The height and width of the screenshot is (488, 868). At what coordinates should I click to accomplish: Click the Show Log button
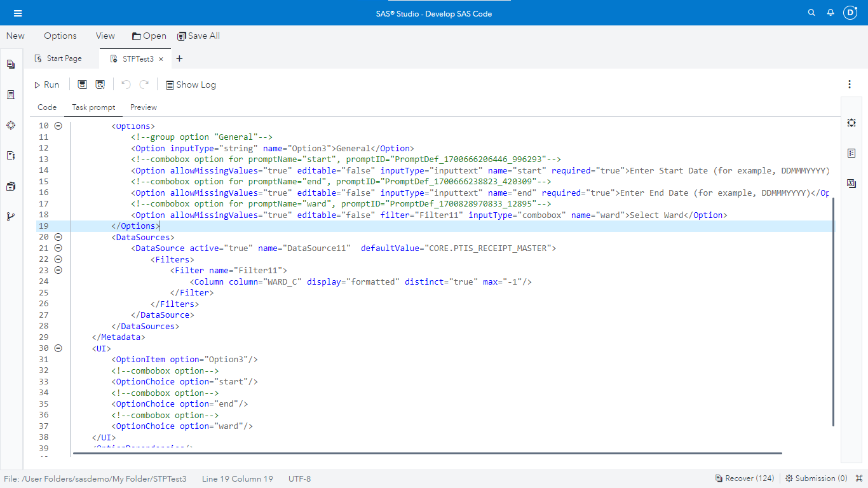pyautogui.click(x=191, y=84)
